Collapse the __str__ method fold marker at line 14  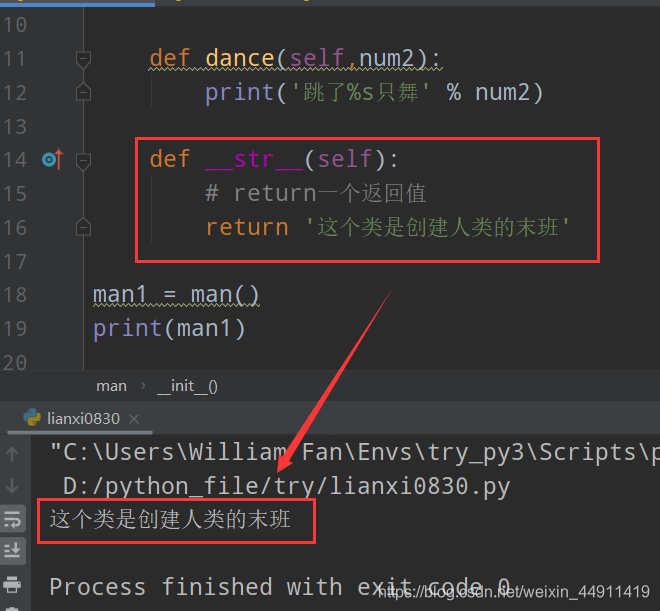click(83, 161)
